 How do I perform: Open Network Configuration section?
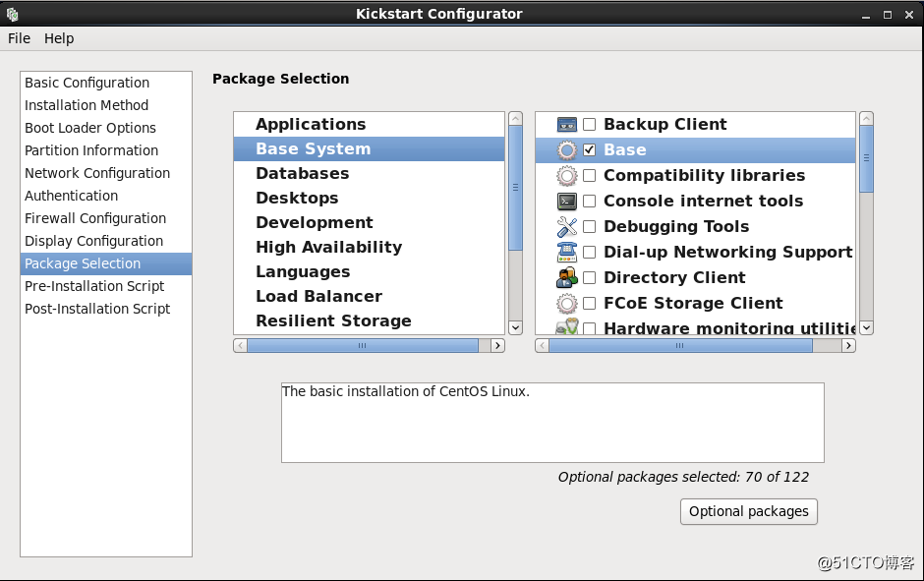click(106, 173)
